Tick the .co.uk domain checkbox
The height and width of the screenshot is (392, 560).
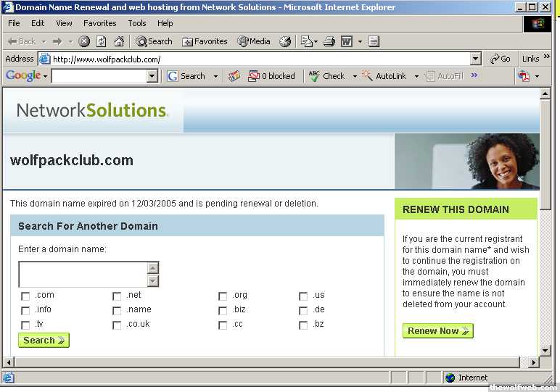tap(117, 325)
